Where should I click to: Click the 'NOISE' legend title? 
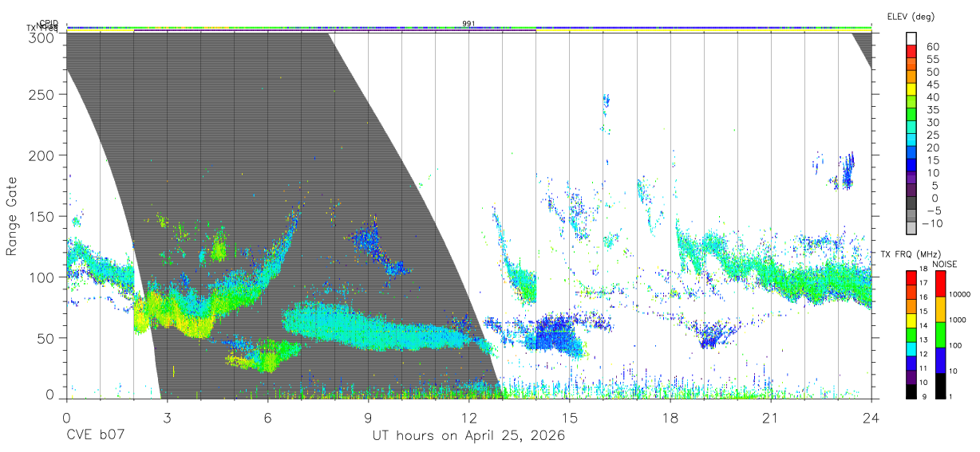pyautogui.click(x=944, y=264)
